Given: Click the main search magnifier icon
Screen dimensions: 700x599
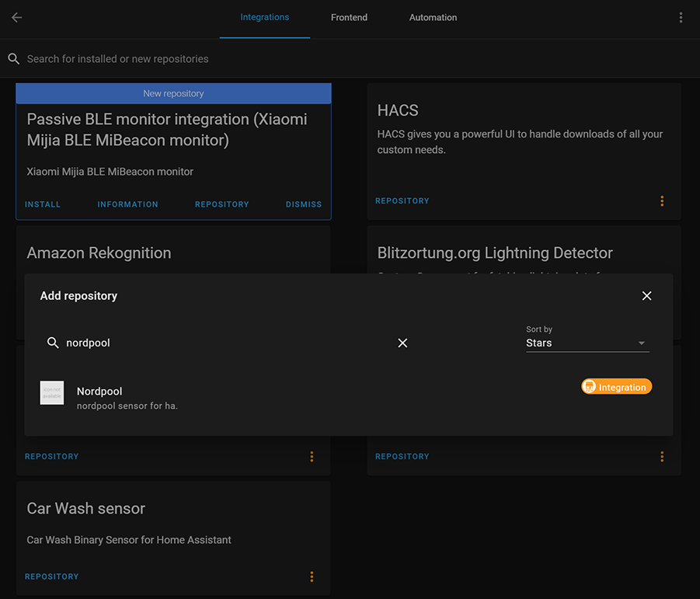Looking at the screenshot, I should tap(13, 58).
